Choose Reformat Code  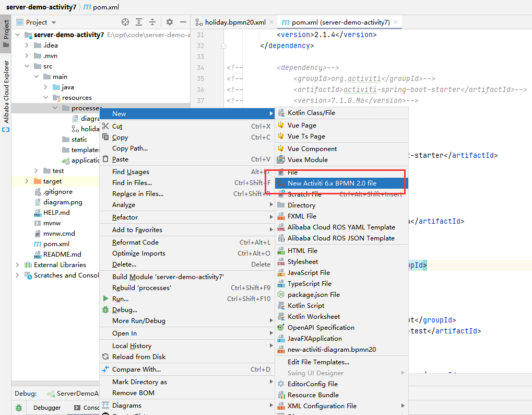(x=187, y=243)
